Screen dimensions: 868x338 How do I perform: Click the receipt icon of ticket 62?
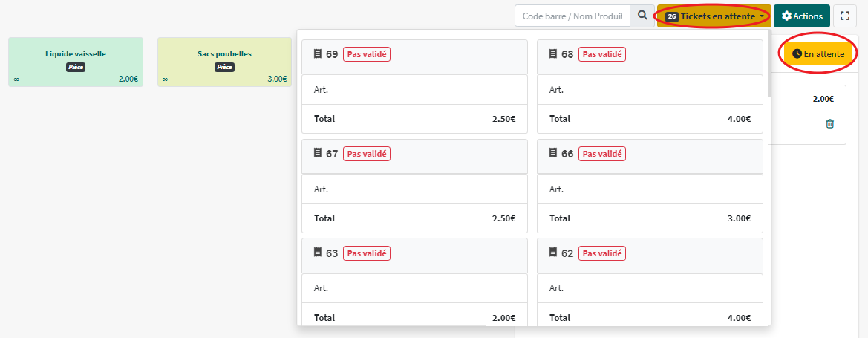(x=552, y=253)
